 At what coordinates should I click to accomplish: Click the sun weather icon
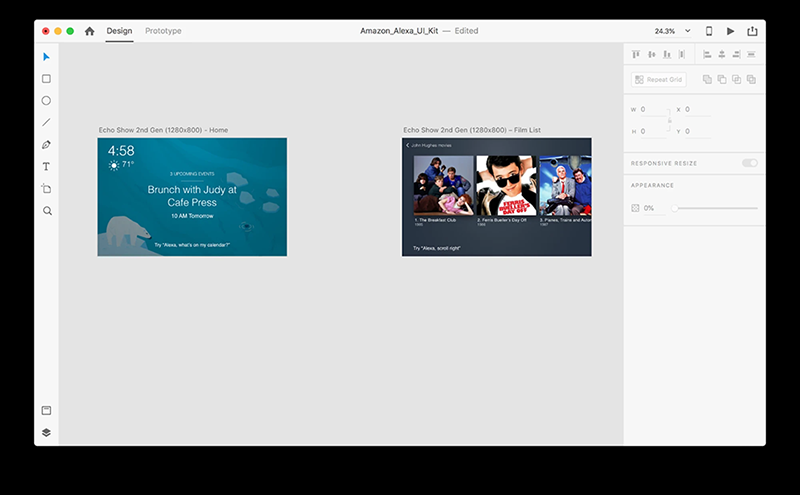pos(114,165)
